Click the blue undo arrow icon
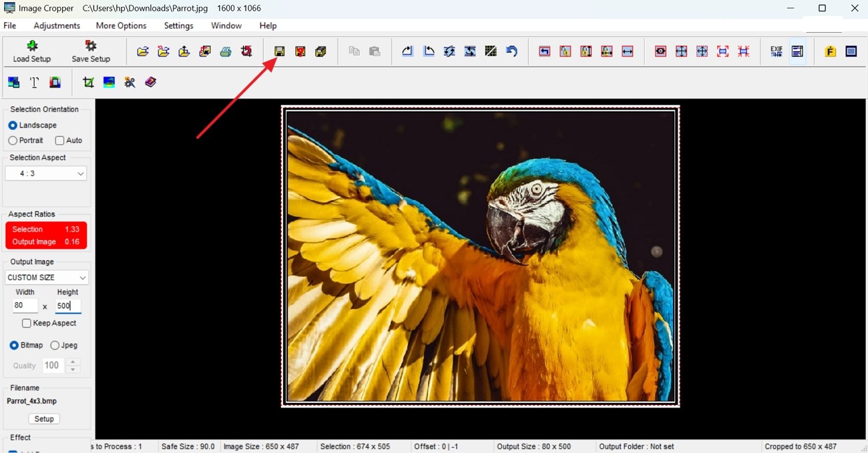 (511, 51)
